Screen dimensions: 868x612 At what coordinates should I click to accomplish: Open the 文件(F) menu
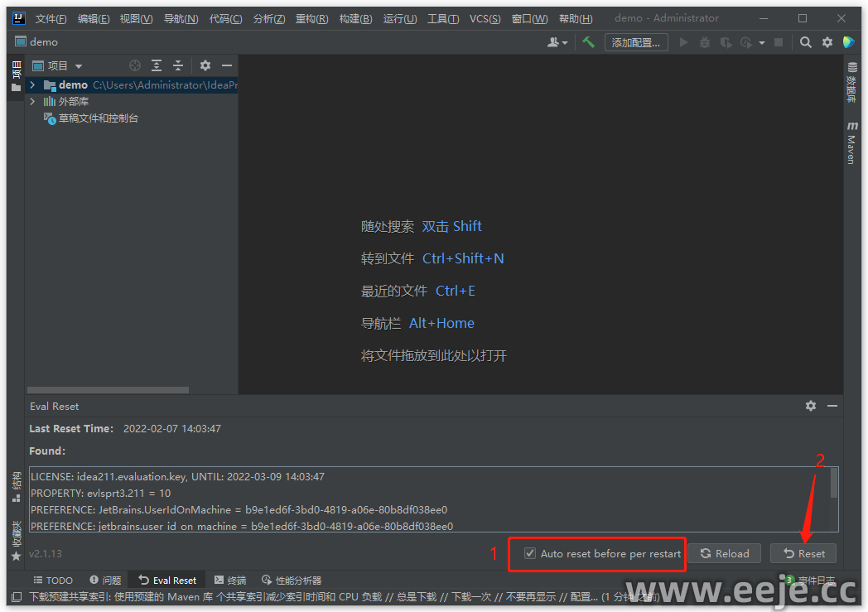click(x=51, y=18)
